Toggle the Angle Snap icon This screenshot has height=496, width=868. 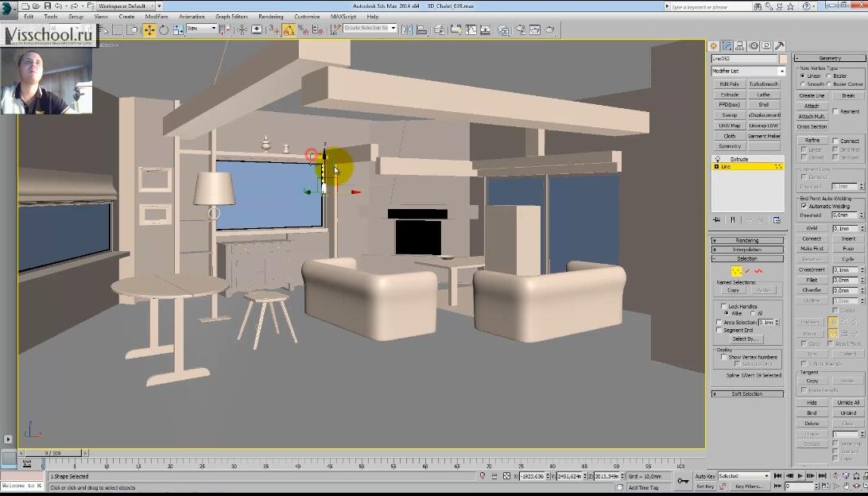click(288, 30)
